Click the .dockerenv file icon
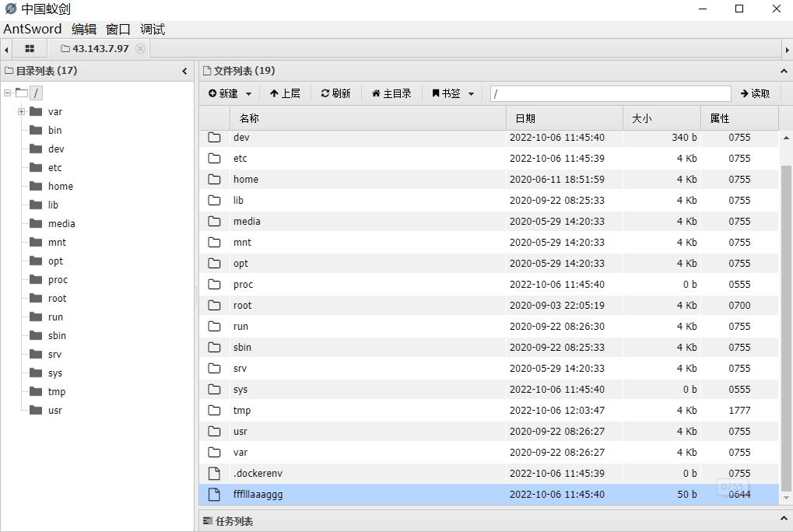The height and width of the screenshot is (532, 793). pyautogui.click(x=215, y=473)
